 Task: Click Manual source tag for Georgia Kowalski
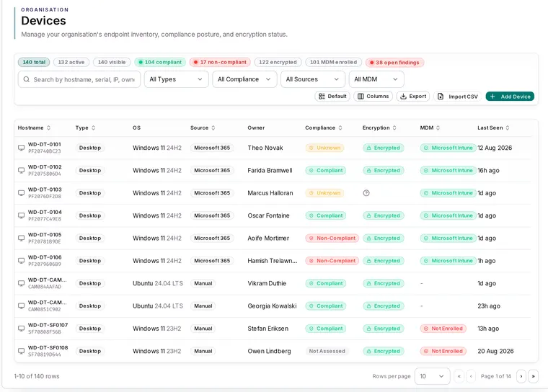pos(203,306)
